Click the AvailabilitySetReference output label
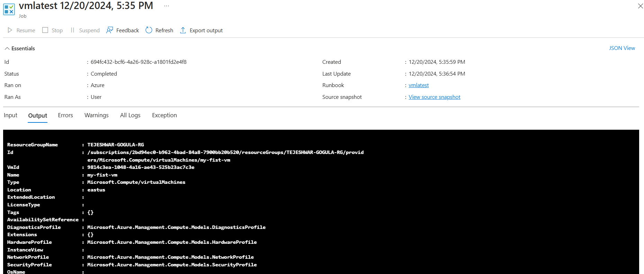Screen dimensions: 644x274 coord(43,220)
